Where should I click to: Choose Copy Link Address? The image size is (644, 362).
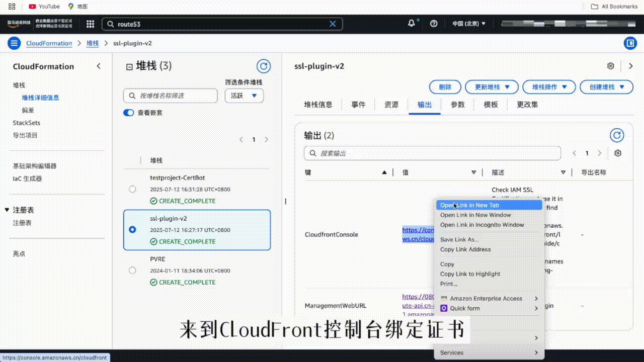pos(489,249)
